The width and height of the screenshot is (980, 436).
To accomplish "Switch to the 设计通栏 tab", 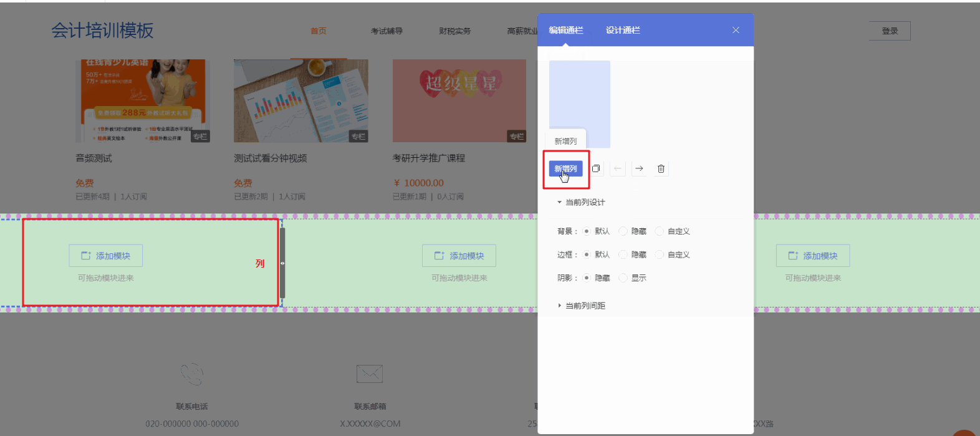I will 623,30.
